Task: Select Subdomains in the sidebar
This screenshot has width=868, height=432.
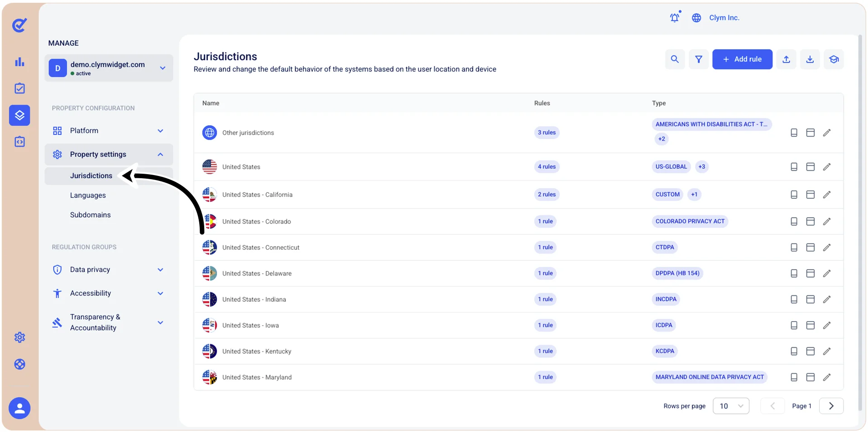Action: (x=90, y=215)
